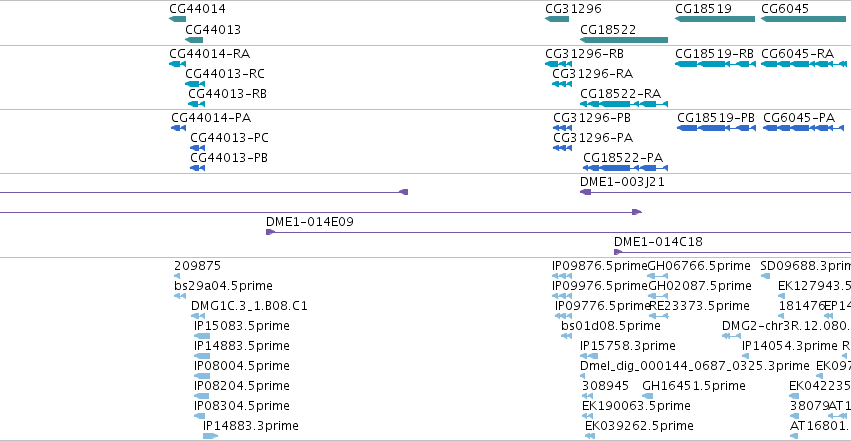Image resolution: width=851 pixels, height=441 pixels.
Task: Click the DMG1C.3_1.B08.C1 EST label
Action: click(249, 306)
